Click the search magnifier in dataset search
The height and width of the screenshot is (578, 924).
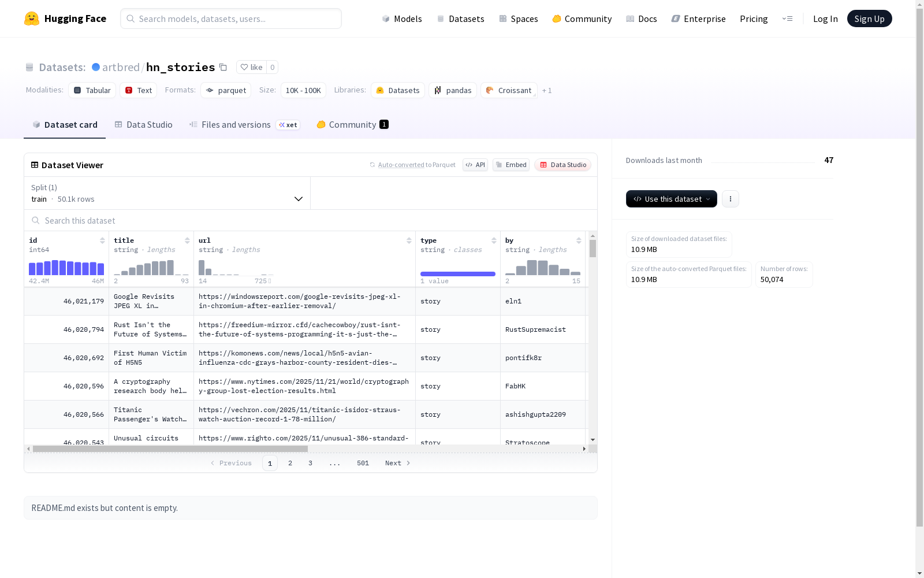pyautogui.click(x=36, y=221)
